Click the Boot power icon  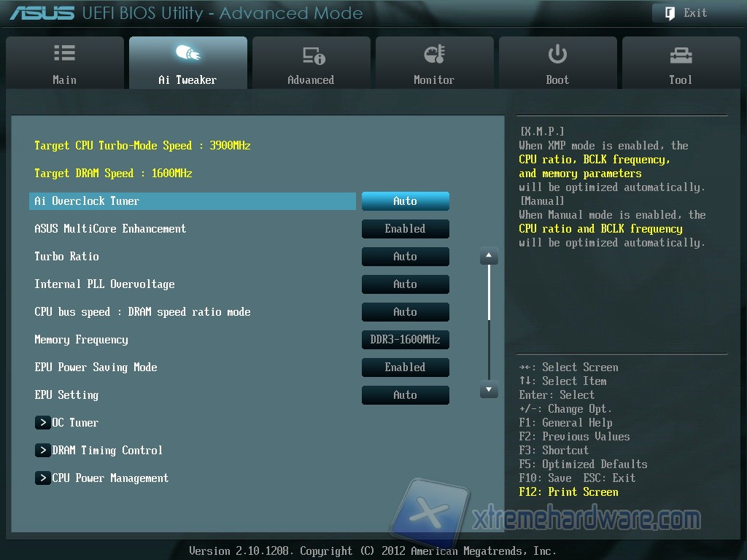pos(557,54)
